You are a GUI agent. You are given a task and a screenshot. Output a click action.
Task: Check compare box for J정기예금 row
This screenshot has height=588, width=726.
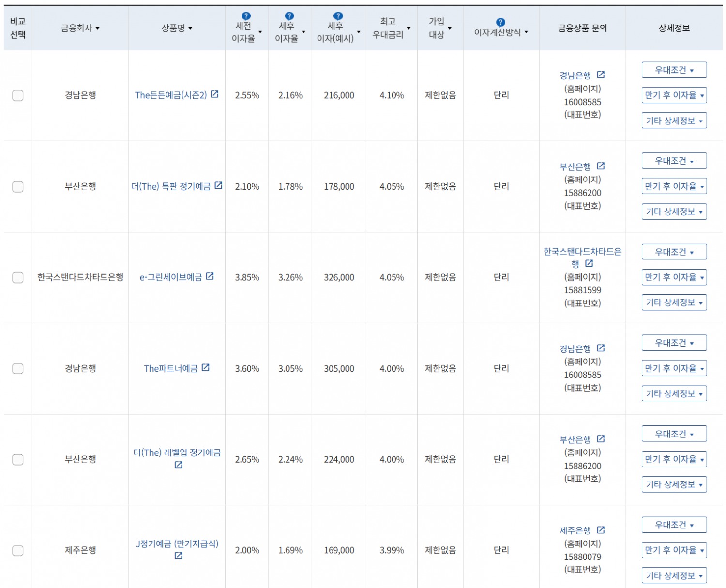point(18,550)
